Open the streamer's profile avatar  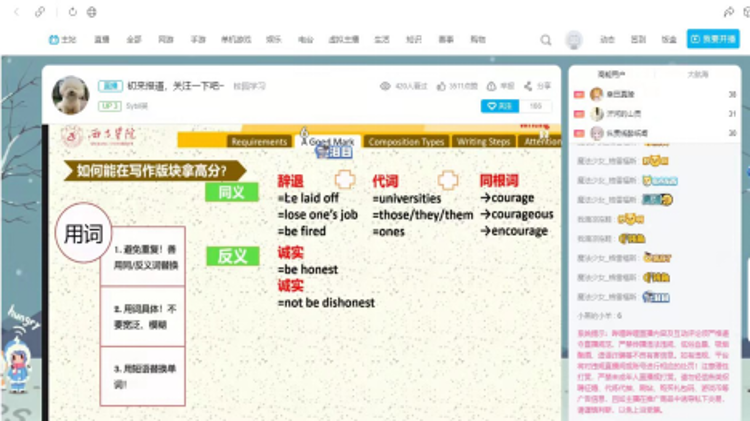click(70, 94)
